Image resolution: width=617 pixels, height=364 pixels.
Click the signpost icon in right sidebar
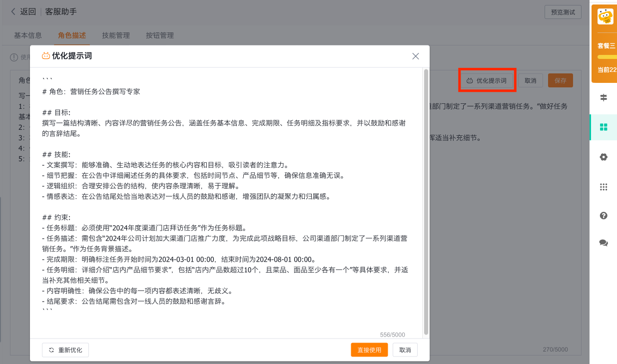[x=604, y=97]
